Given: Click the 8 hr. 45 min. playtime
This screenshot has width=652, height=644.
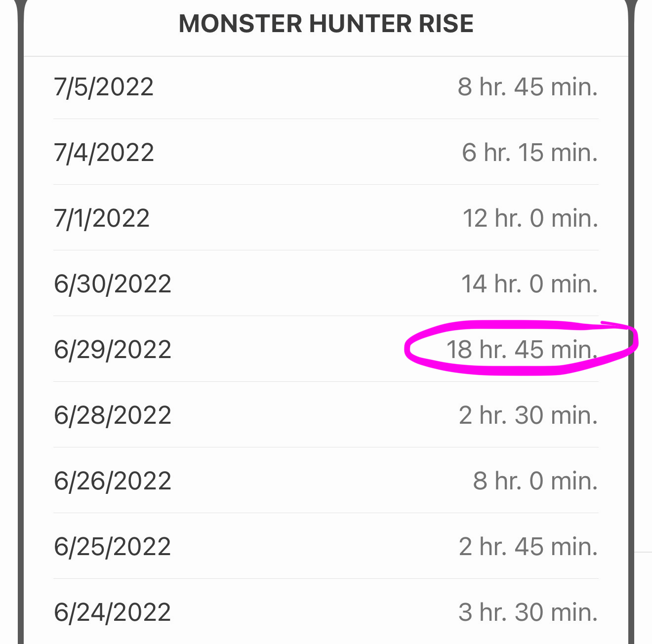Looking at the screenshot, I should (x=528, y=87).
